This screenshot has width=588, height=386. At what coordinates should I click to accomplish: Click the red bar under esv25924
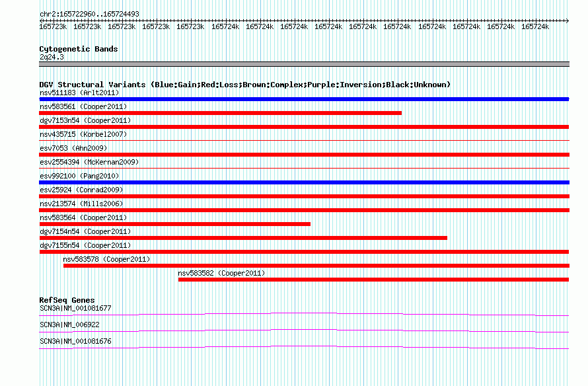304,196
